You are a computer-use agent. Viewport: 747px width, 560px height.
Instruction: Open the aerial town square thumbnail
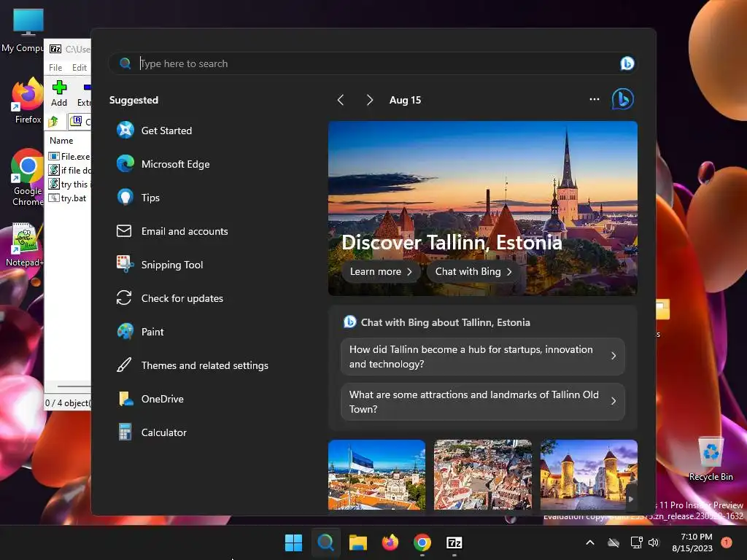coord(483,475)
